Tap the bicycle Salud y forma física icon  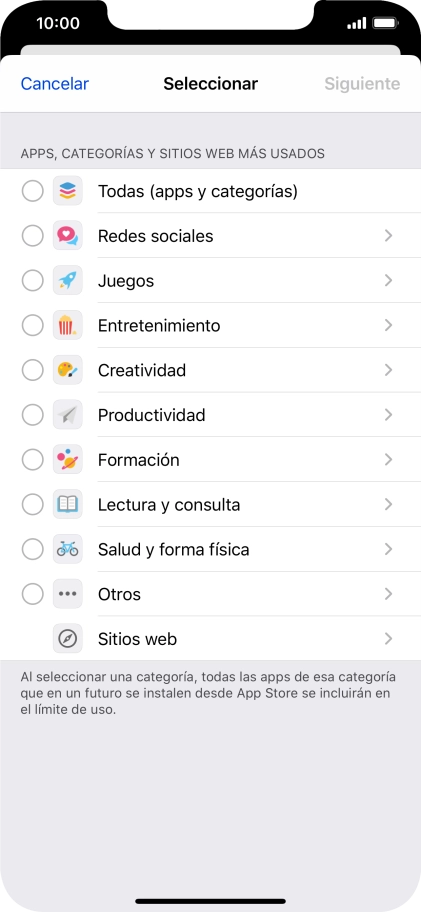coord(67,549)
